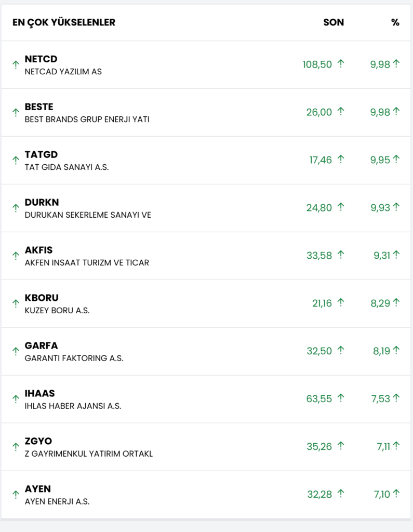
Task: Select the KUZEY BORU A.S. company name
Action: (57, 311)
